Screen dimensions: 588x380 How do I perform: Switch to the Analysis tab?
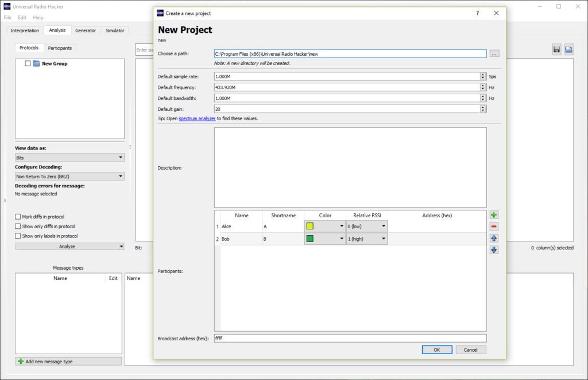pos(57,30)
